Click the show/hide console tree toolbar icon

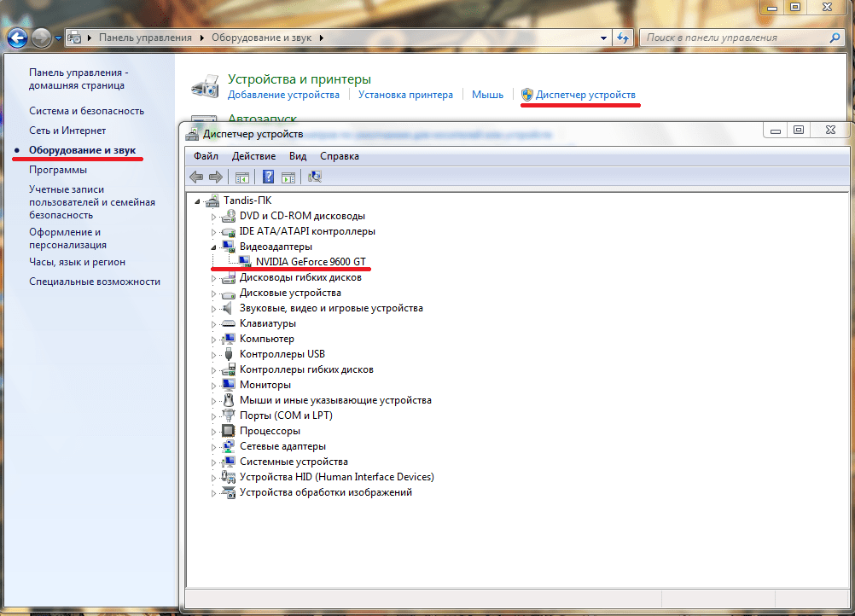242,177
